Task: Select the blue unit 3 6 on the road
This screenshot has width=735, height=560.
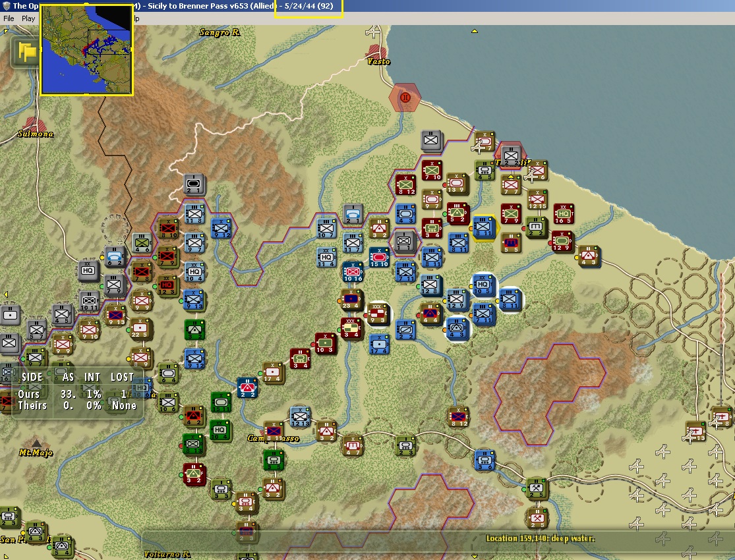Action: [485, 461]
